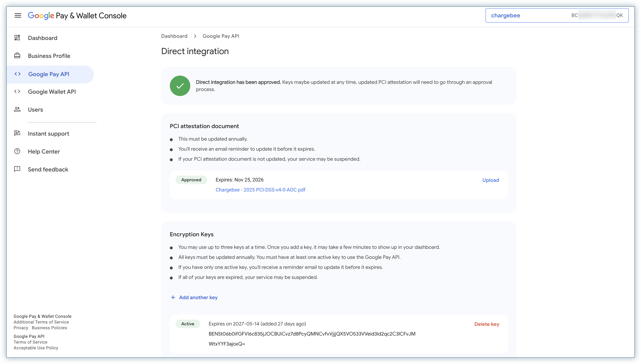Click the 'Encryption Keys' heading
This screenshot has height=364, width=641.
pyautogui.click(x=192, y=234)
